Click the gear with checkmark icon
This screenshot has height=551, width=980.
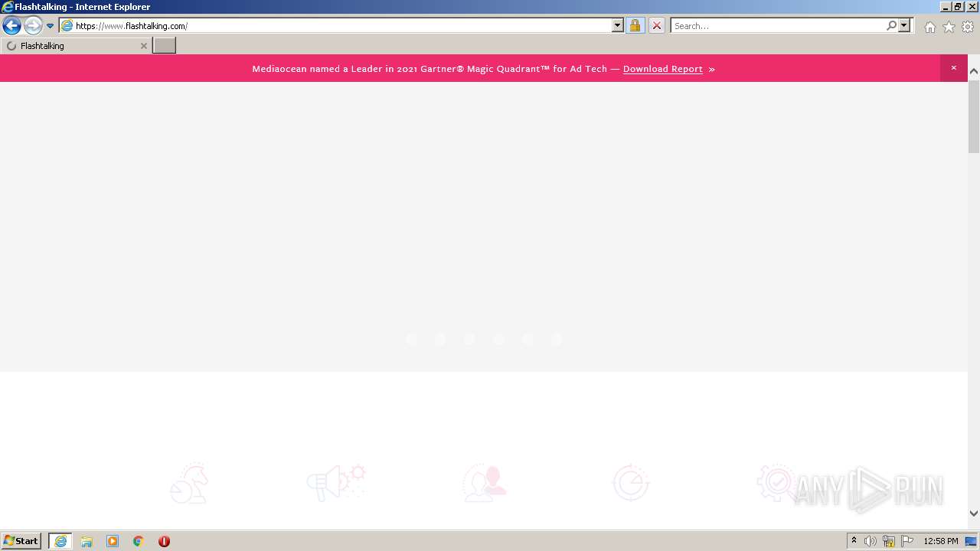coord(777,483)
